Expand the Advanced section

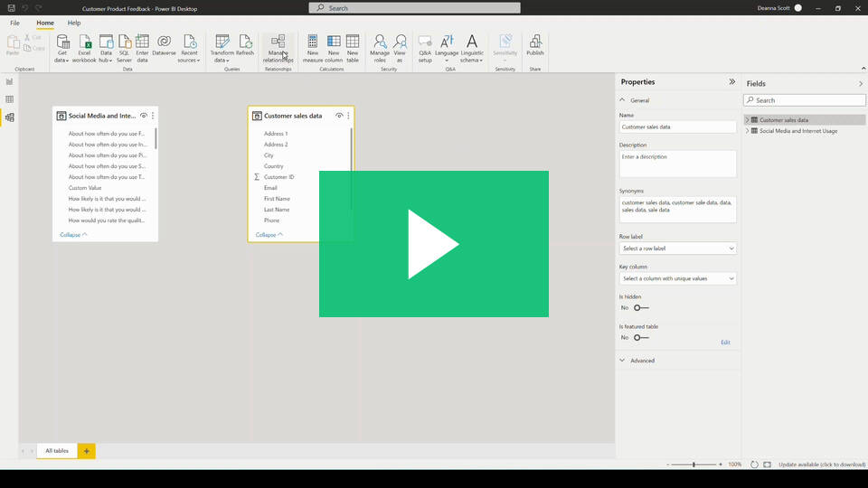click(x=622, y=361)
